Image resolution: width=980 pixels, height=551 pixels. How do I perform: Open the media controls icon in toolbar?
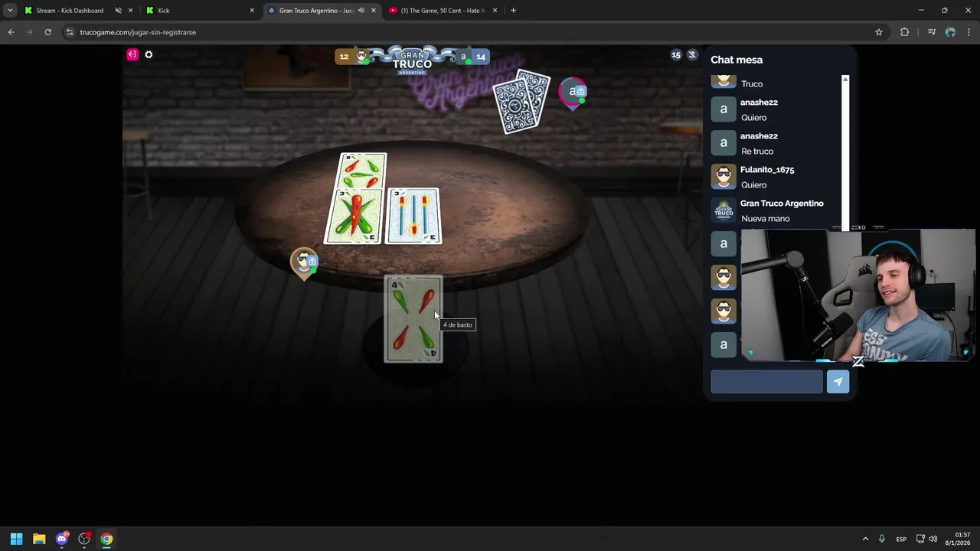(x=932, y=32)
